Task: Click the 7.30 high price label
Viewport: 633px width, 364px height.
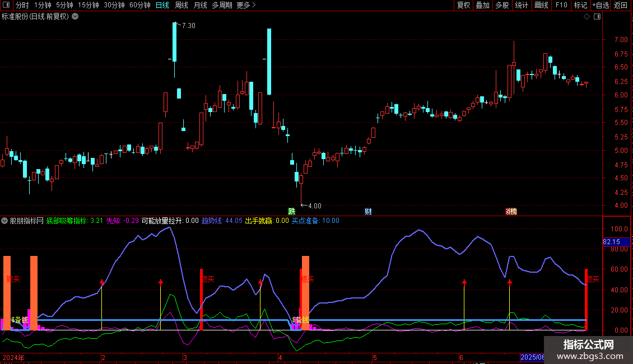Action: (x=189, y=26)
